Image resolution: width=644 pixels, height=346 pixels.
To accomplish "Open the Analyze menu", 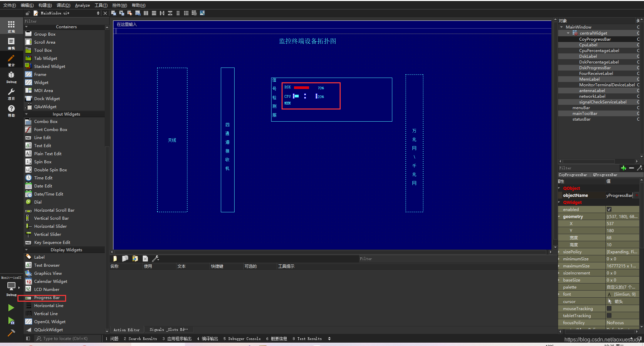I will click(x=82, y=5).
